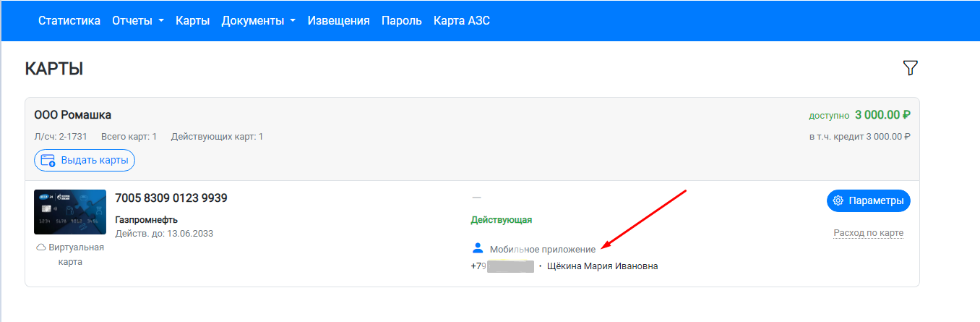Screen dimensions: 980x322
Task: Open the Параметры card settings button
Action: [x=868, y=200]
